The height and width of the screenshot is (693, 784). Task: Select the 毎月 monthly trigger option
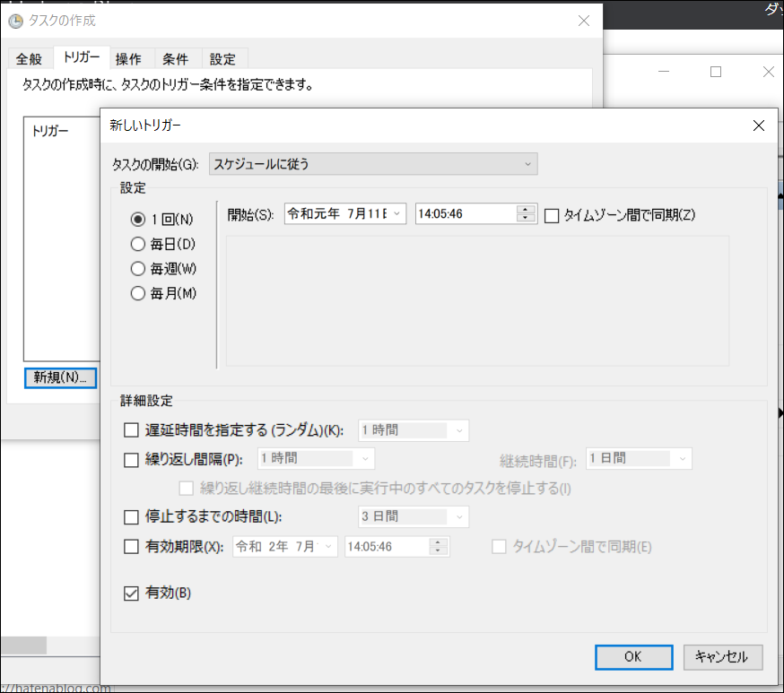[x=138, y=293]
